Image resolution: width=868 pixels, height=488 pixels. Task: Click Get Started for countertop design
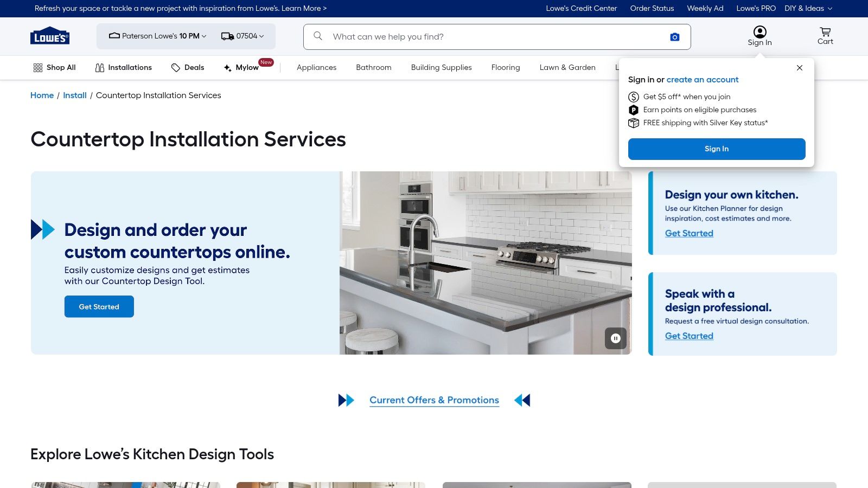click(99, 306)
